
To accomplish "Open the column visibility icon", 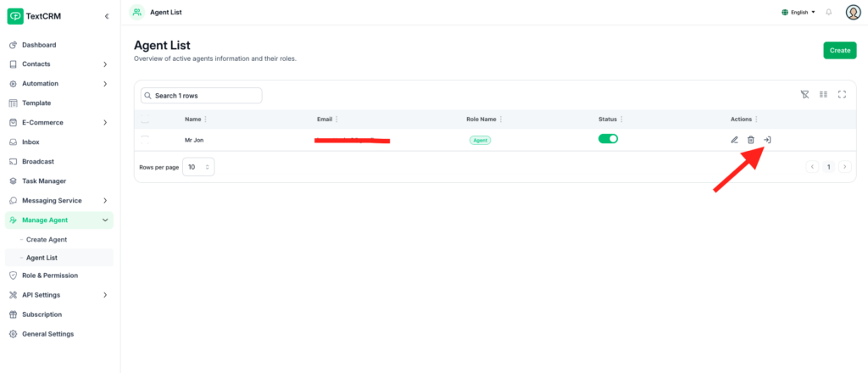I will coord(823,95).
